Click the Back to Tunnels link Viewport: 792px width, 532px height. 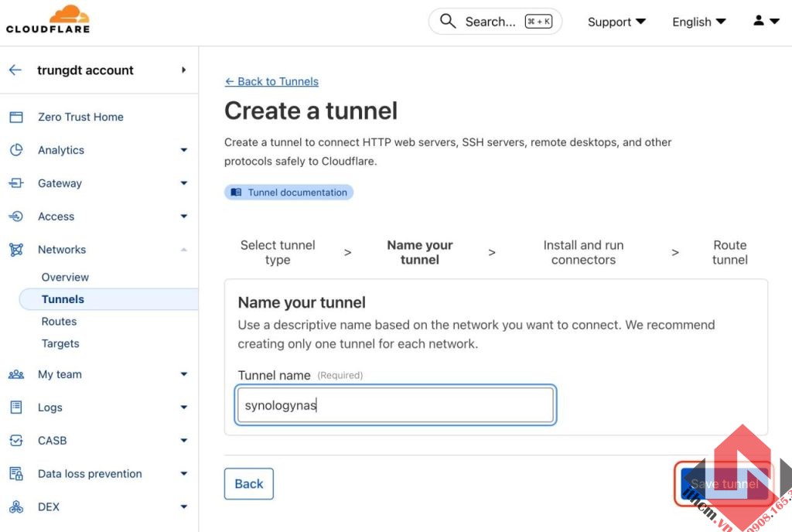point(271,81)
